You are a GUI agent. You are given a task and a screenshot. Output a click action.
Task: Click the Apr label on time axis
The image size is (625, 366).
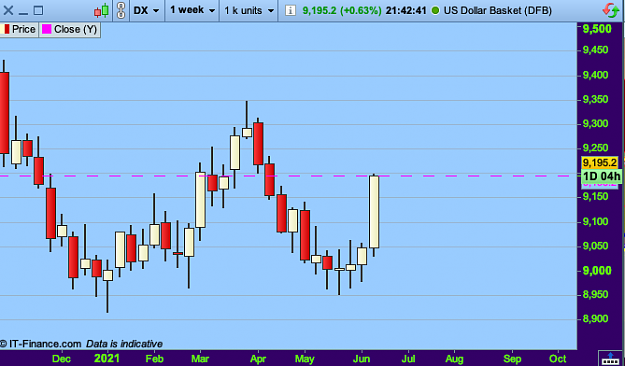(258, 359)
